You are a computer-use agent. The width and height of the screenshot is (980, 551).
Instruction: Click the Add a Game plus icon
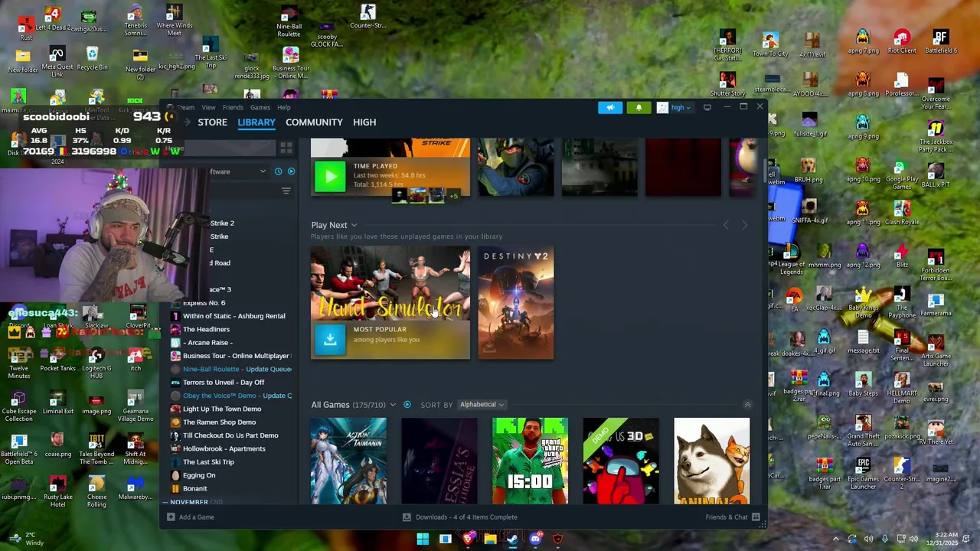[x=171, y=517]
